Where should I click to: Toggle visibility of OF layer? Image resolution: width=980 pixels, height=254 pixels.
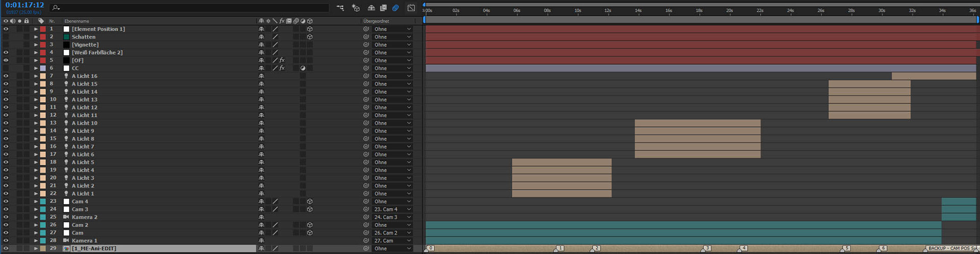(x=6, y=60)
